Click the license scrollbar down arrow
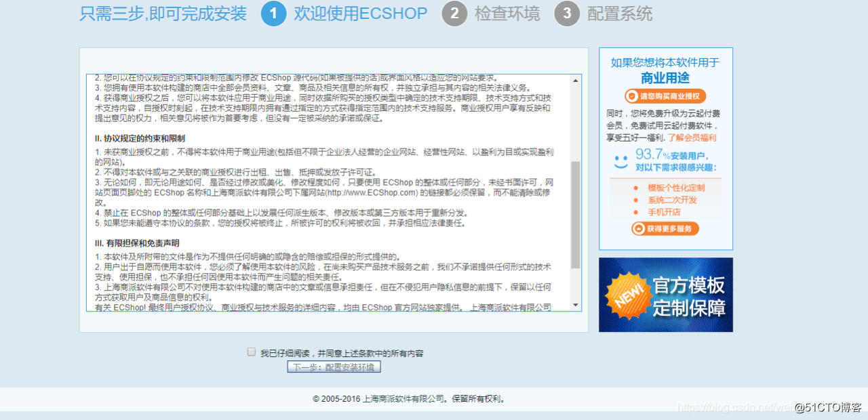Viewport: 868px width, 420px height. [576, 304]
